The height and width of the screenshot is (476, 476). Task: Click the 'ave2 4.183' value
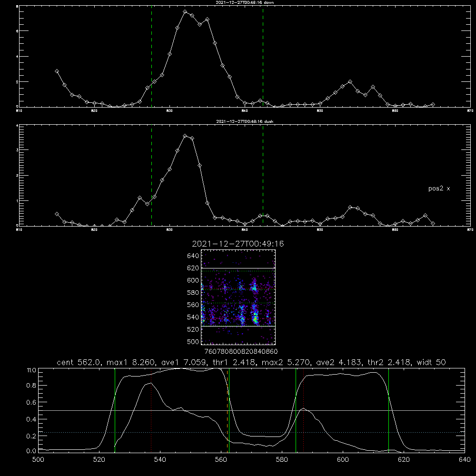tap(339, 362)
